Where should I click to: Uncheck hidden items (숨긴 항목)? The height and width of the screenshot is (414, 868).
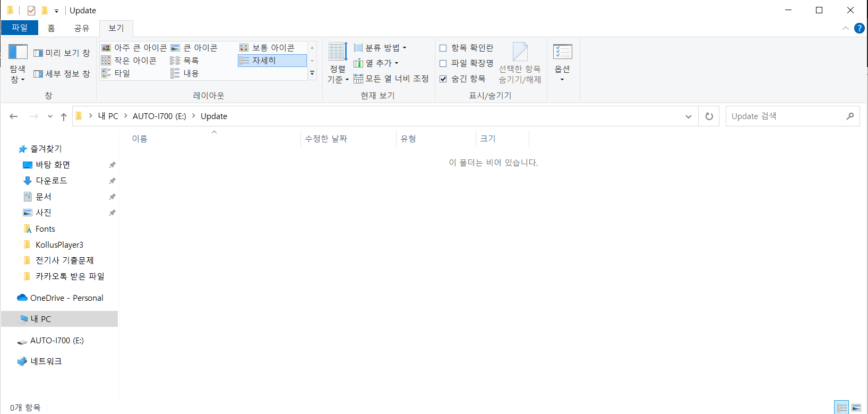pos(462,79)
